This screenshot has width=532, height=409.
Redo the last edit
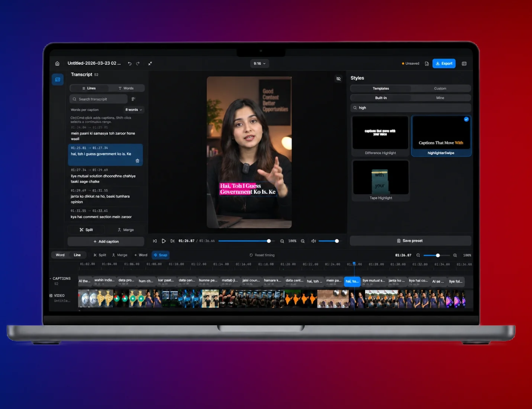point(138,64)
